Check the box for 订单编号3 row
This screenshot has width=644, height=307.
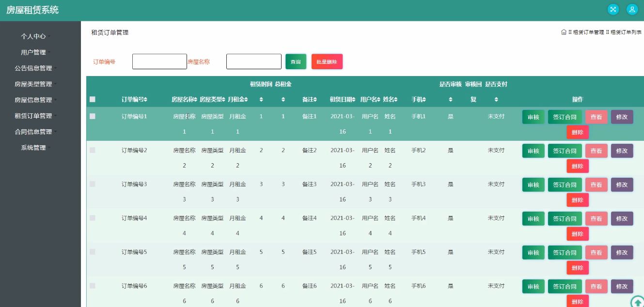click(93, 184)
